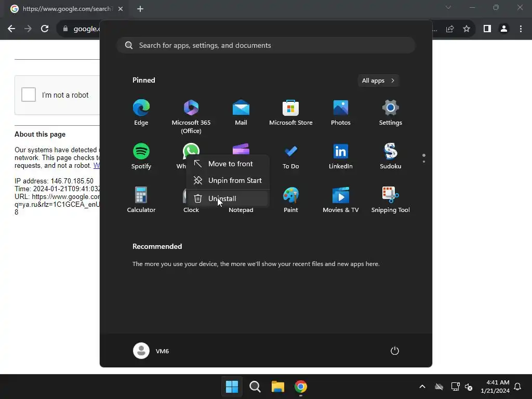This screenshot has height=399, width=532.
Task: Click the muted volume tray icon
Action: tap(469, 387)
